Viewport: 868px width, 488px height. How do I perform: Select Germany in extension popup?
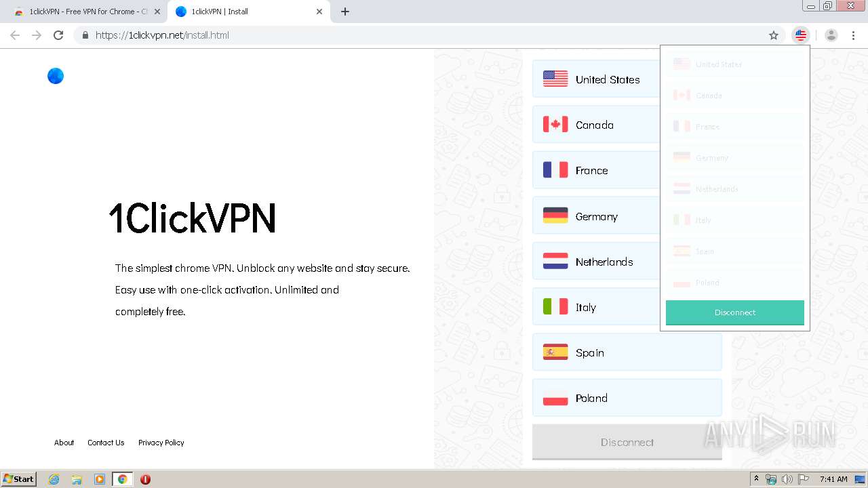pyautogui.click(x=735, y=158)
